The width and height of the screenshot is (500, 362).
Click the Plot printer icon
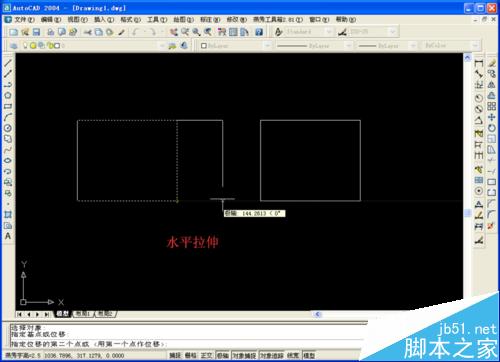click(51, 32)
